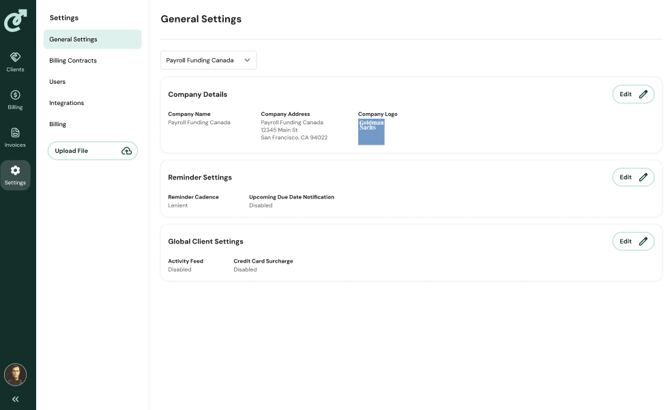
Task: Open the Payroll Funding Canada dropdown
Action: click(x=208, y=60)
